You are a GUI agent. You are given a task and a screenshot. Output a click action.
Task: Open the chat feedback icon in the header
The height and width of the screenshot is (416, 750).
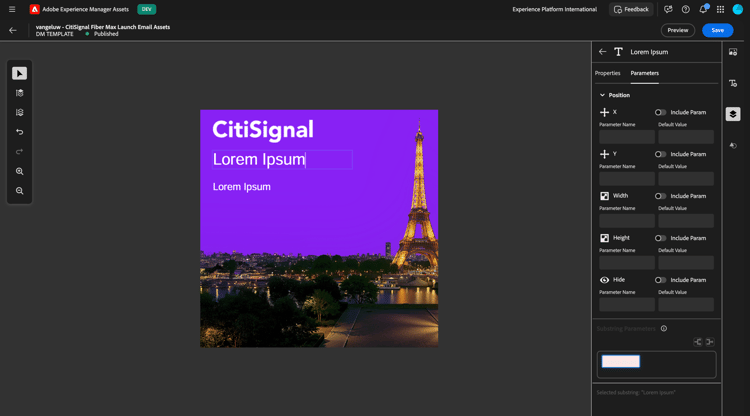pyautogui.click(x=668, y=9)
